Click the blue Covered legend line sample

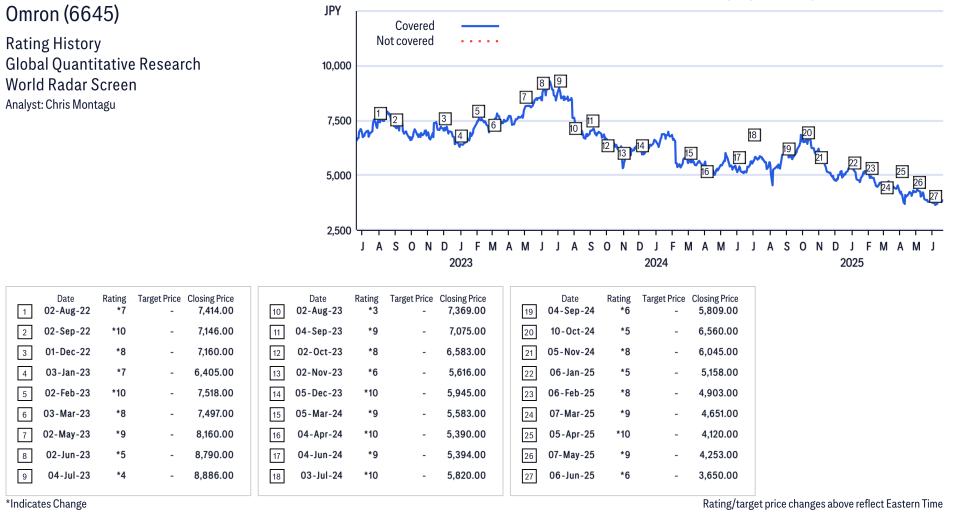480,26
